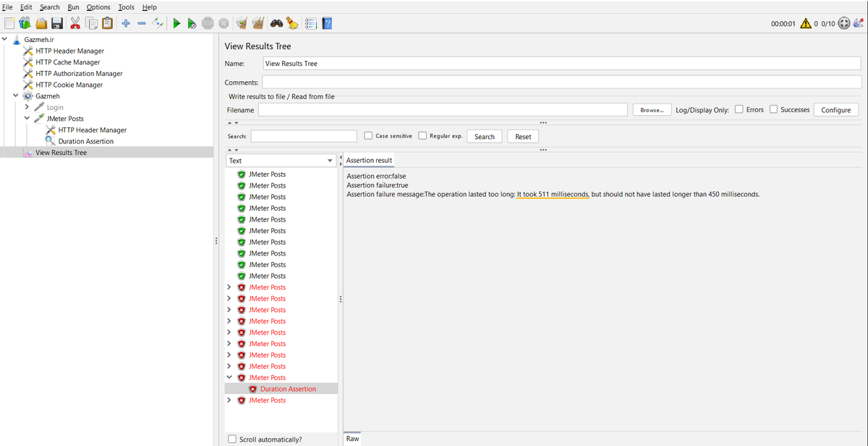Click the Browse... button
This screenshot has width=868, height=446.
pos(652,110)
